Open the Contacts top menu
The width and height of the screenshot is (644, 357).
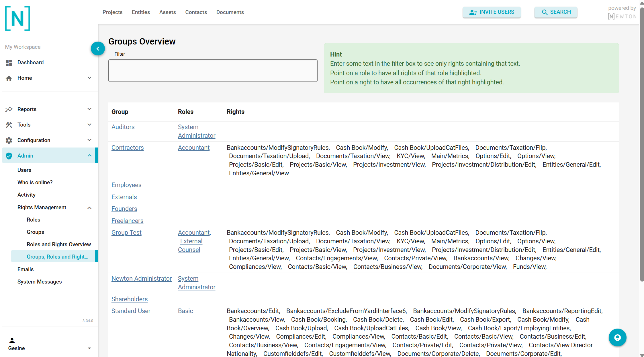click(196, 12)
